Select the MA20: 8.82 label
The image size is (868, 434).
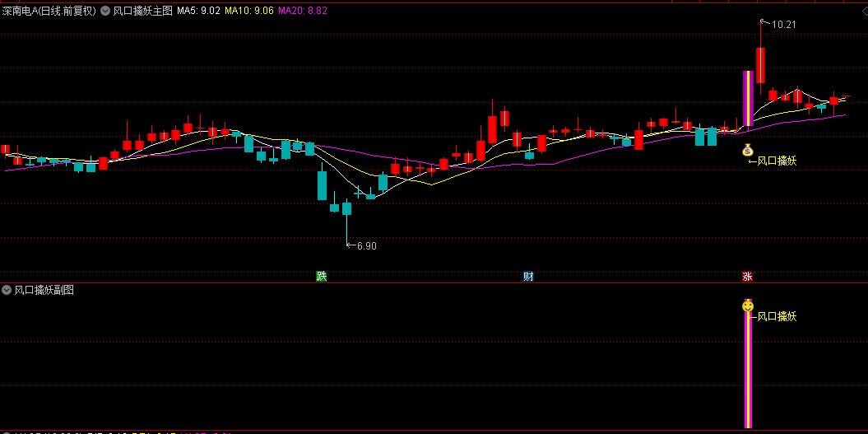click(303, 11)
